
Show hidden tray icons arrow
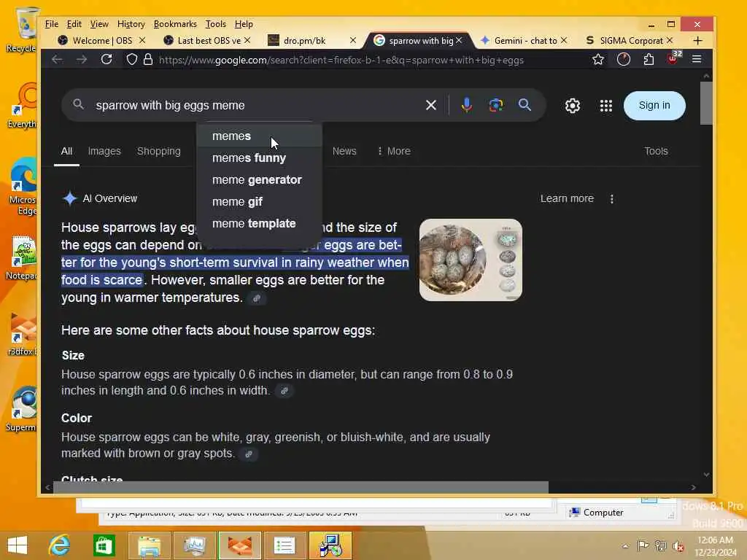[625, 546]
